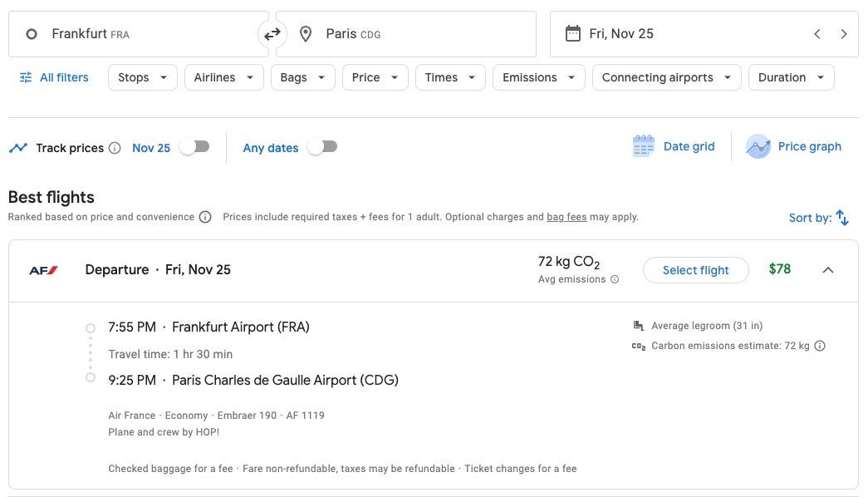Click the Track prices info icon
The height and width of the screenshot is (497, 868).
coord(115,148)
